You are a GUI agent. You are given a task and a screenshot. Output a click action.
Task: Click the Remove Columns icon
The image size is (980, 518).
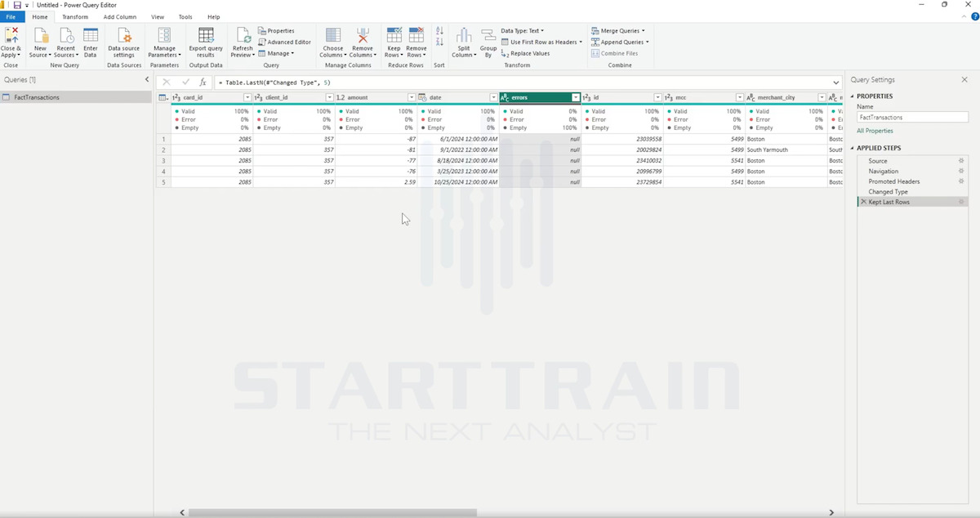click(x=363, y=35)
